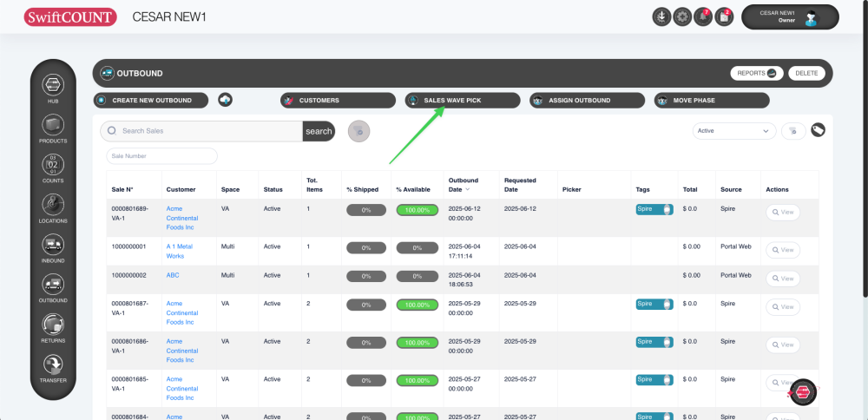Focus the Sale Number field
Image resolution: width=868 pixels, height=420 pixels.
(161, 156)
